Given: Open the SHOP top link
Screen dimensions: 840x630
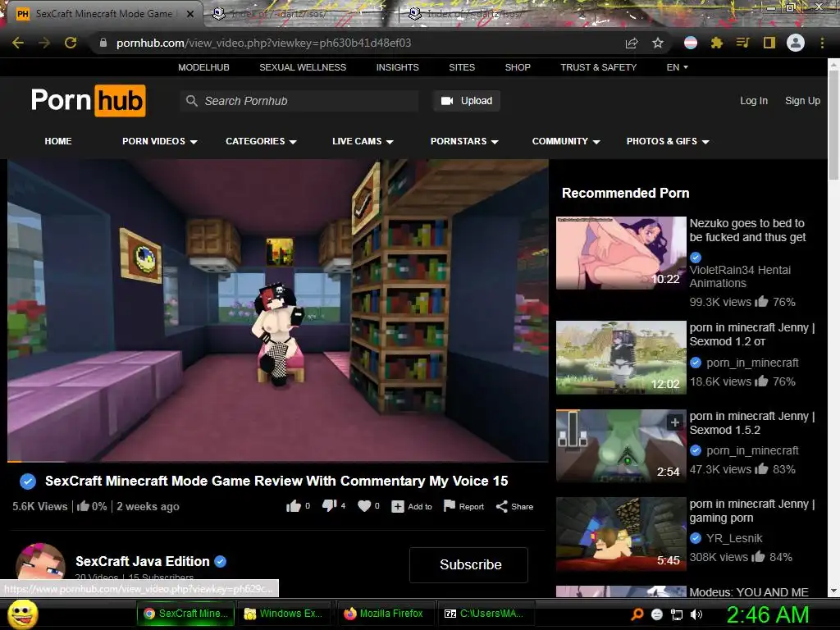Looking at the screenshot, I should (518, 67).
